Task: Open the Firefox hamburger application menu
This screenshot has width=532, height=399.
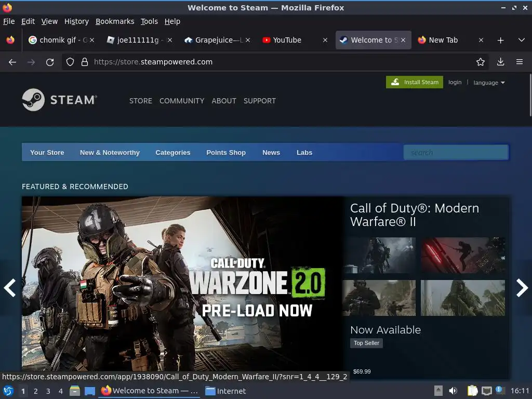Action: click(520, 62)
